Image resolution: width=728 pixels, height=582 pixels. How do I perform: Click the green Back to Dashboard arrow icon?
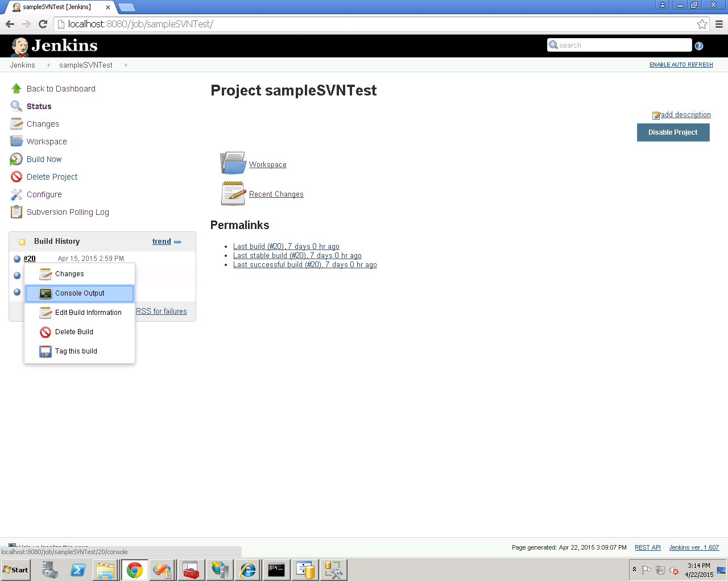(16, 89)
